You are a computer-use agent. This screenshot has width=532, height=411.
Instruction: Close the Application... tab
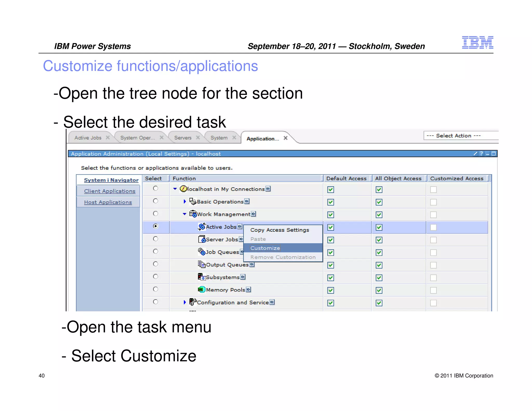pyautogui.click(x=285, y=138)
